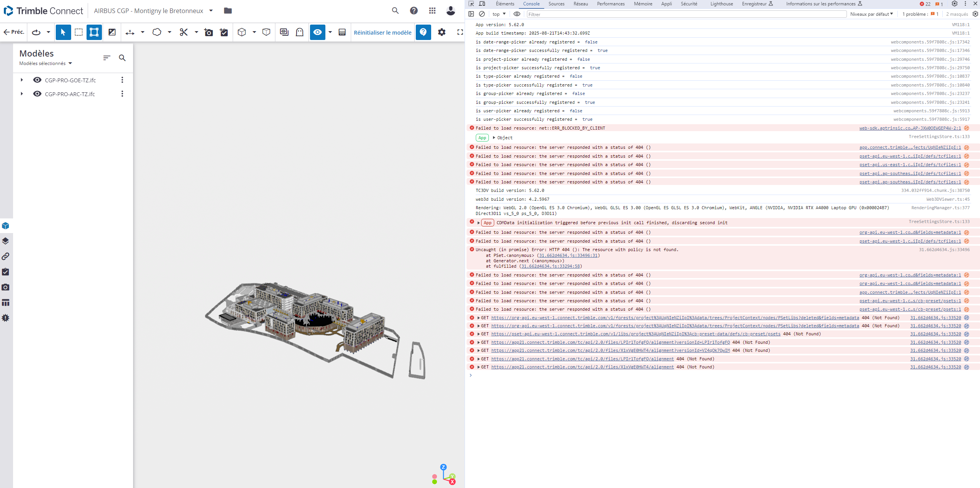980x488 pixels.
Task: Click the measure distance tool
Action: point(130,32)
